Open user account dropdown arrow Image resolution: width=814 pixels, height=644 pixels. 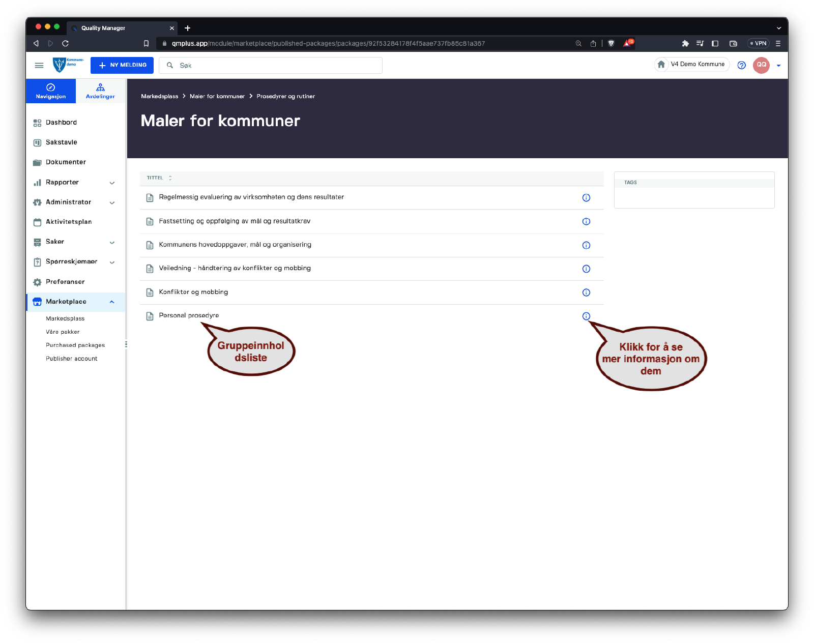click(x=778, y=66)
